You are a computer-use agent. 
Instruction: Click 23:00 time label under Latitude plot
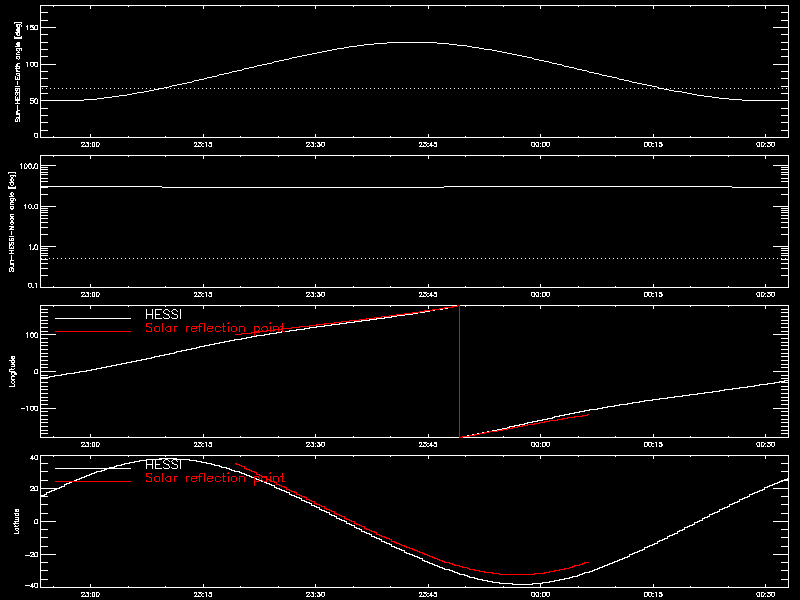pos(90,595)
